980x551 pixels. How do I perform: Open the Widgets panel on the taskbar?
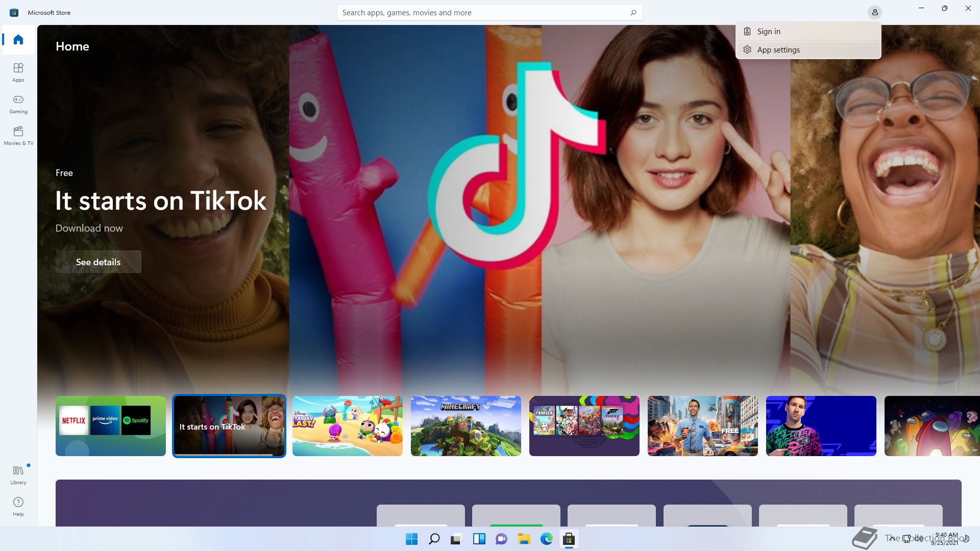[x=479, y=539]
